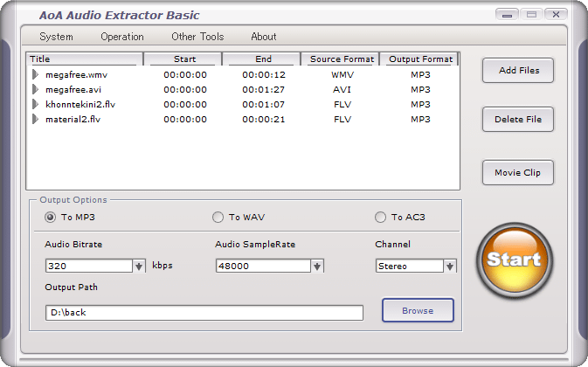588x367 pixels.
Task: Click the 320 bitrate value field
Action: (89, 267)
